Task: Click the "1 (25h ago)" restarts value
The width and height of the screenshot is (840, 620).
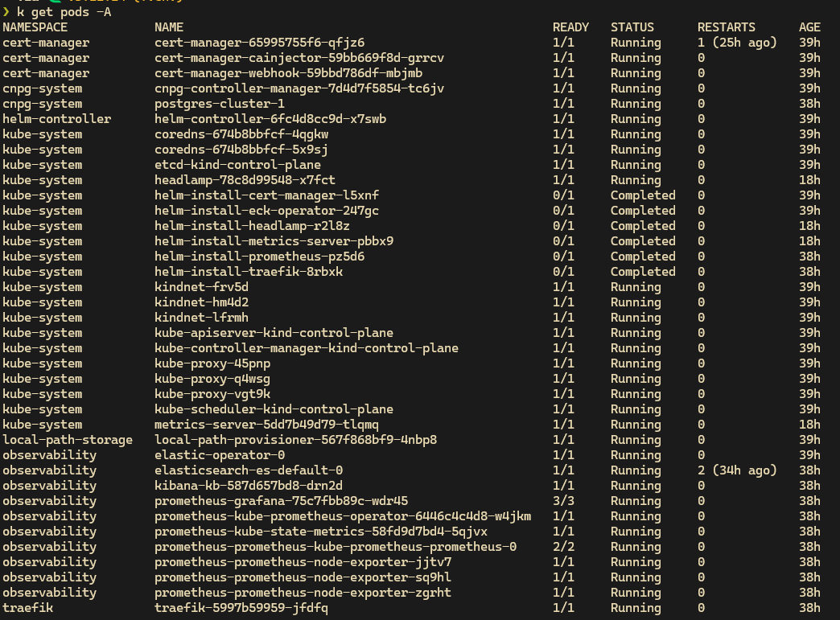Action: coord(737,43)
